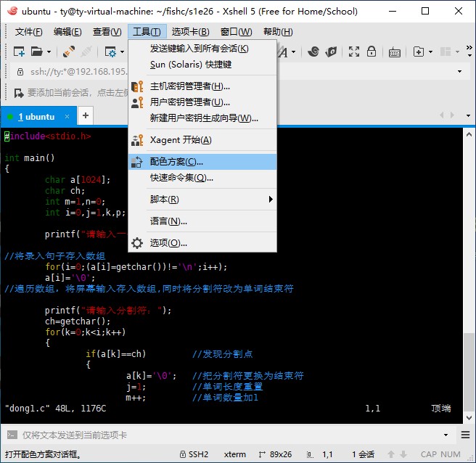Image resolution: width=476 pixels, height=463 pixels.
Task: Open the tab list dropdown arrow
Action: click(468, 115)
